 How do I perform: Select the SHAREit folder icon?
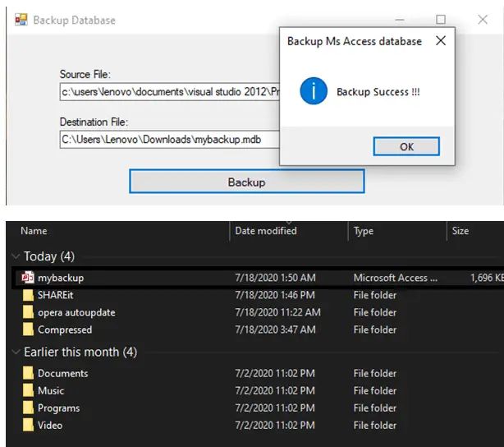tap(28, 295)
